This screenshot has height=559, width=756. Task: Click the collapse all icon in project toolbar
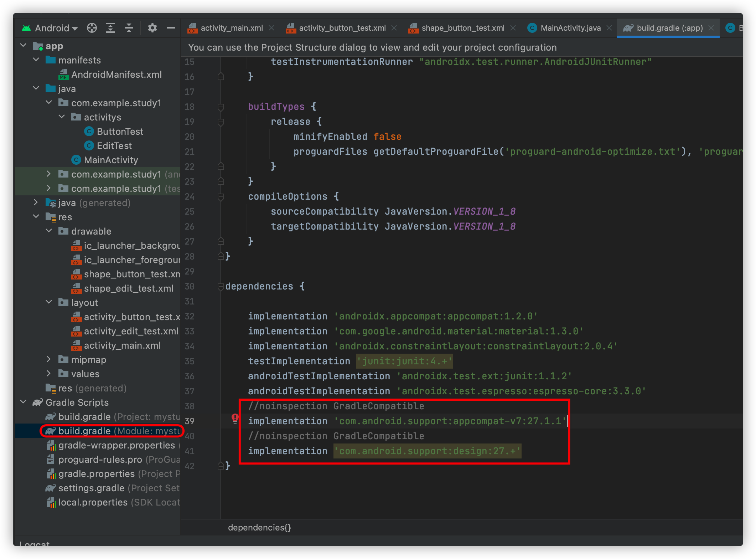tap(129, 28)
